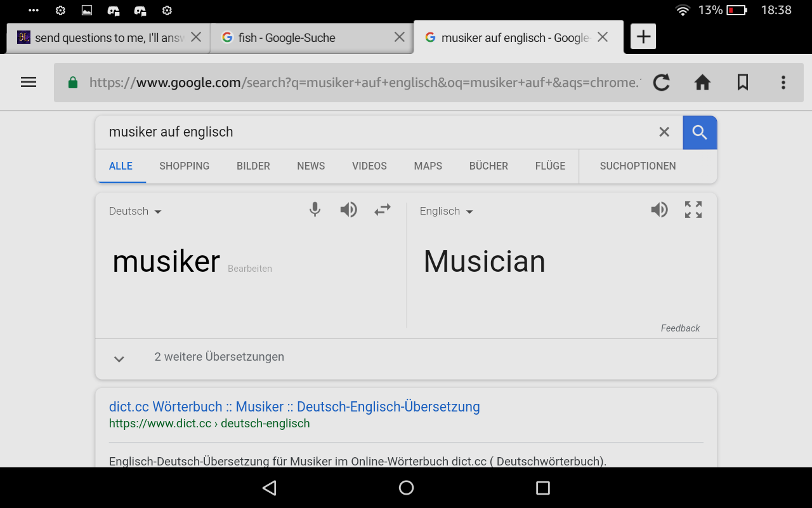Image resolution: width=812 pixels, height=508 pixels.
Task: Open the NEWS results tab
Action: pyautogui.click(x=311, y=166)
